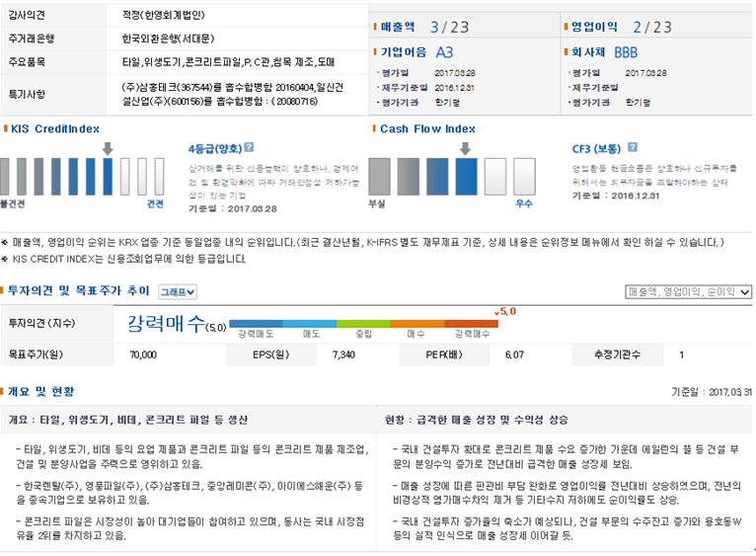Click the help icon beside 4등급(양호)
This screenshot has height=556, width=756.
249,148
